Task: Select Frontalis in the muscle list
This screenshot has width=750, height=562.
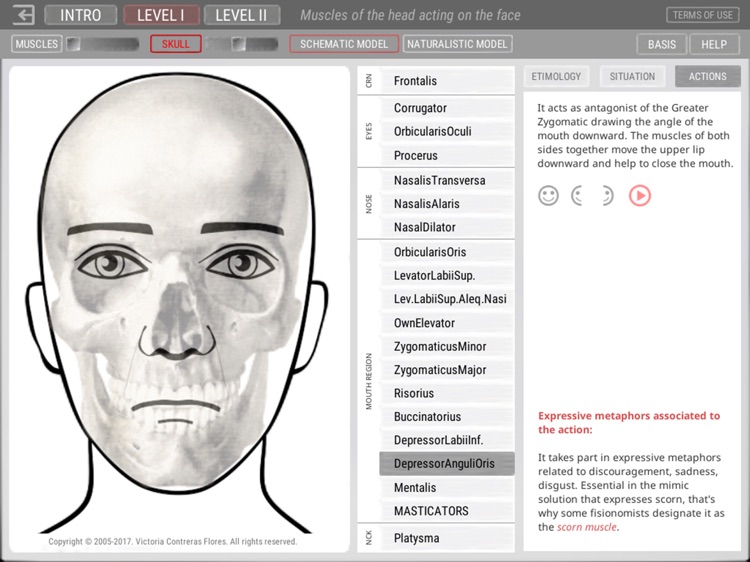Action: pos(447,81)
